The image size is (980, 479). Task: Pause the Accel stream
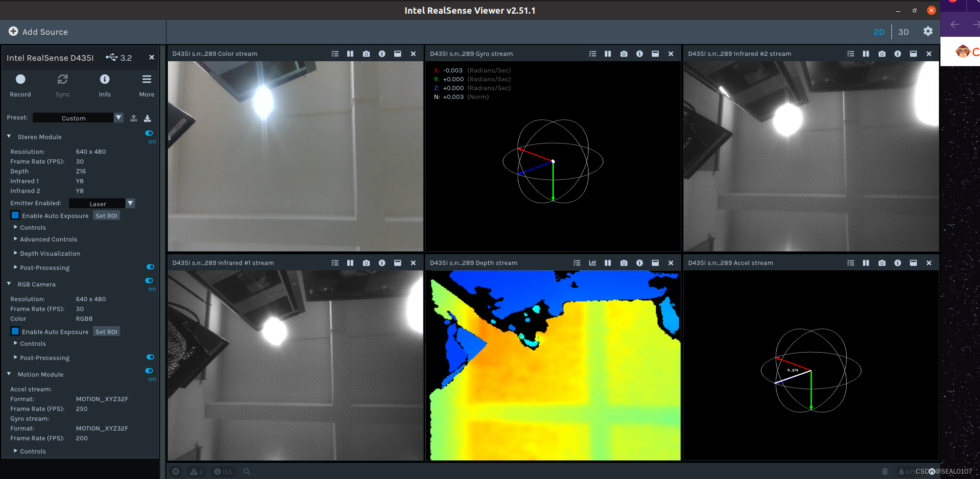tap(866, 263)
